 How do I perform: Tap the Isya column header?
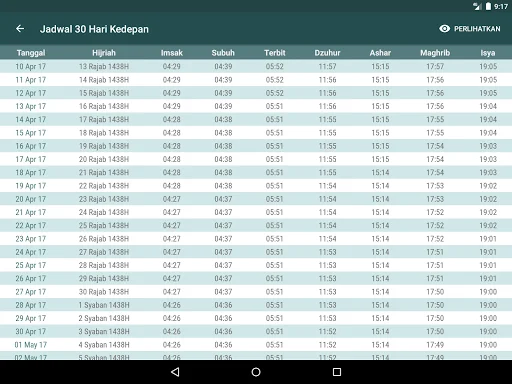488,53
